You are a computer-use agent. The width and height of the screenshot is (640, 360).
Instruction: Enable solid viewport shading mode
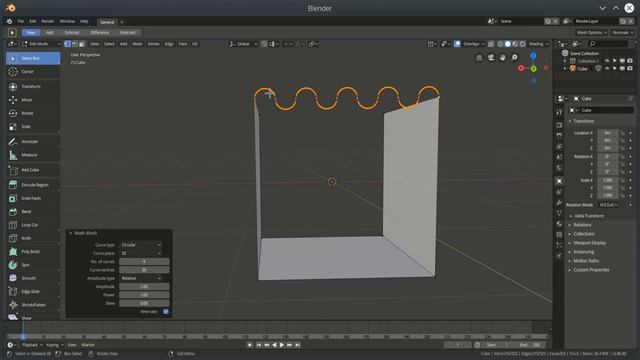coord(507,44)
